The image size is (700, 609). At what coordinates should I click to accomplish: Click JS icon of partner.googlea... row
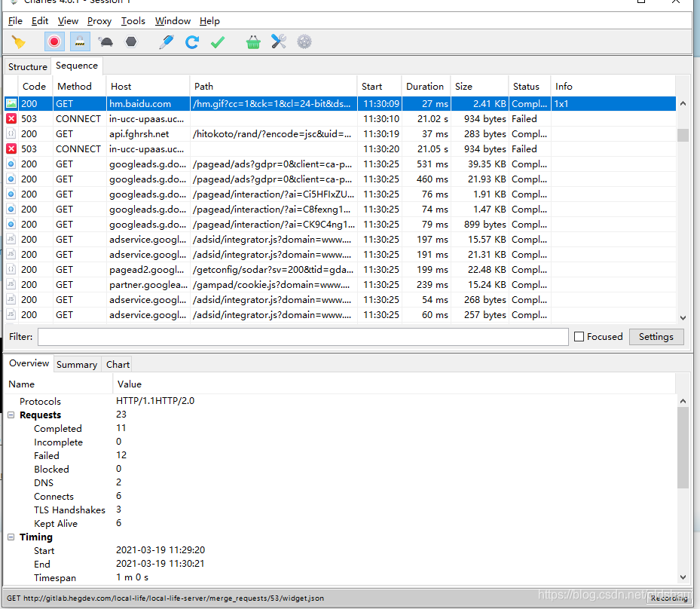click(x=11, y=284)
